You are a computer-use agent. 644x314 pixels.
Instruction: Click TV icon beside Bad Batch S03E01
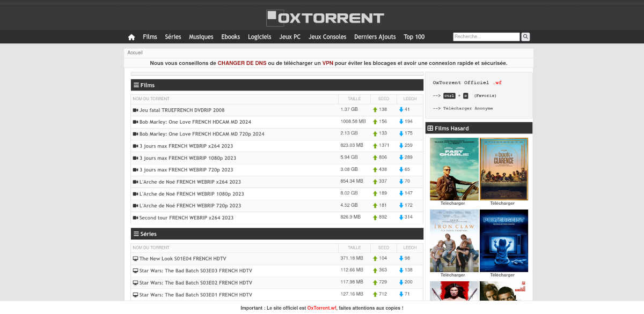(135, 295)
